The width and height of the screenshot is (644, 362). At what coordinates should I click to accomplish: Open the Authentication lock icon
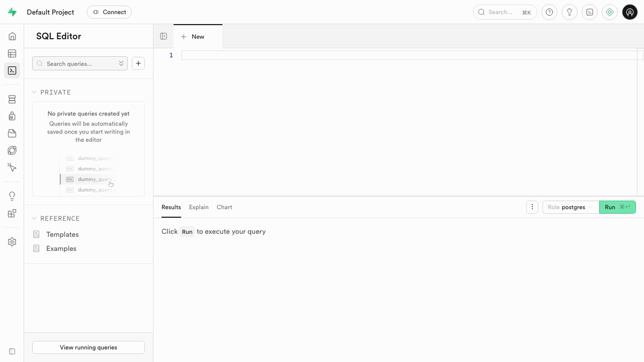coord(12,116)
